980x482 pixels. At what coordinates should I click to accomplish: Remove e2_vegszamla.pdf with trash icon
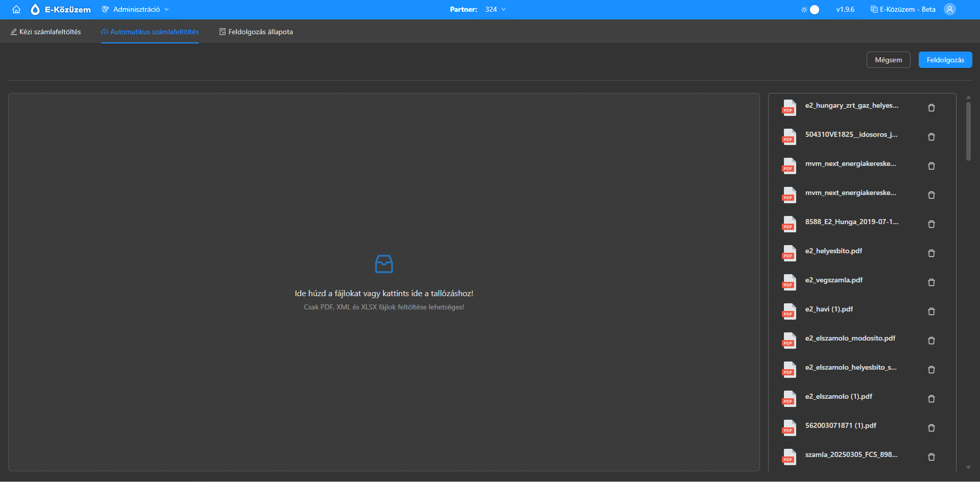coord(931,282)
